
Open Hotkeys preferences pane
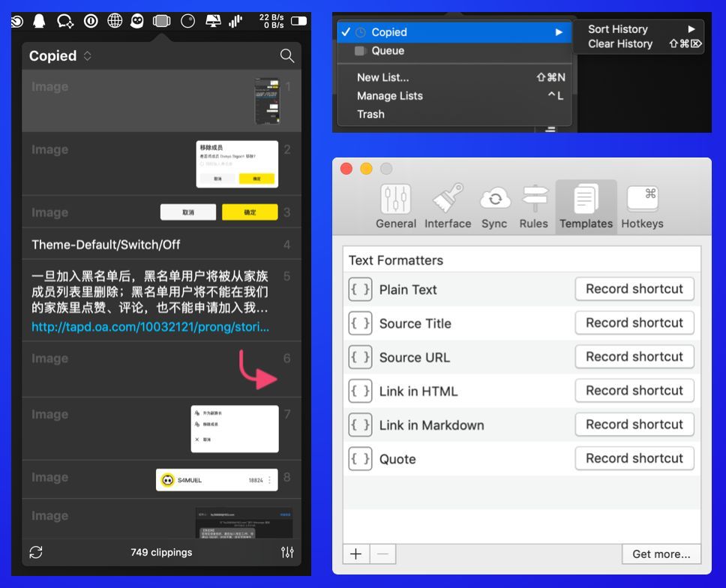pyautogui.click(x=642, y=206)
